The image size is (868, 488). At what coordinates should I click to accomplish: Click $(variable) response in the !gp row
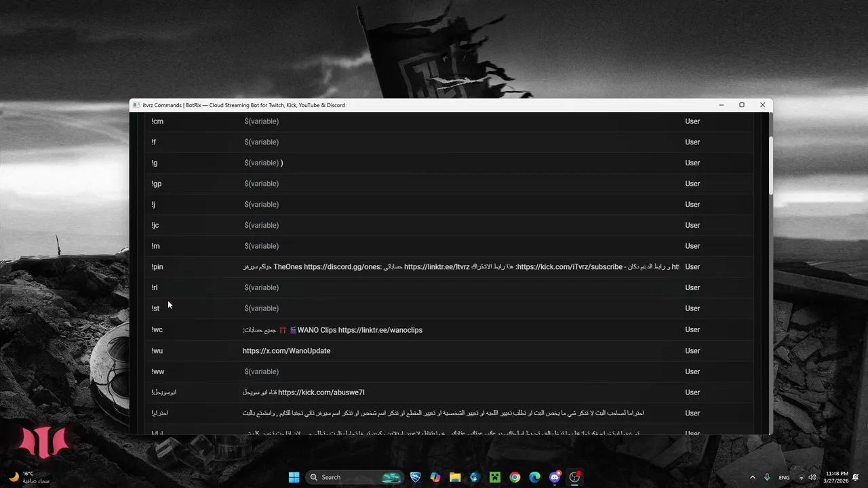pyautogui.click(x=262, y=184)
